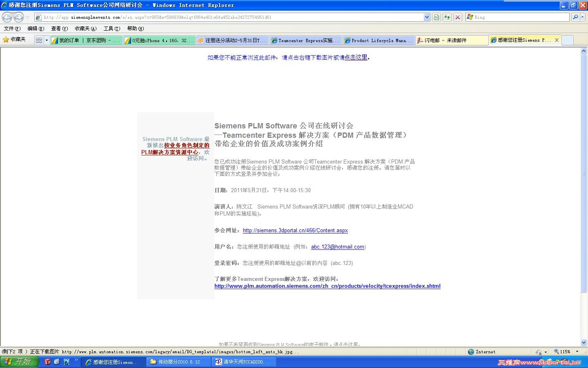Viewport: 588px width, 368px height.
Task: Click the third quick launch icon
Action: click(67, 362)
